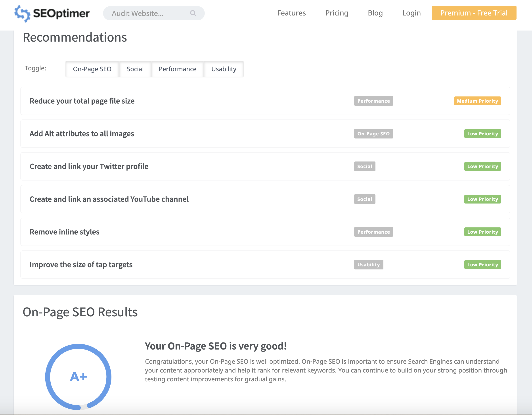Click the Medium Priority badge

(477, 101)
